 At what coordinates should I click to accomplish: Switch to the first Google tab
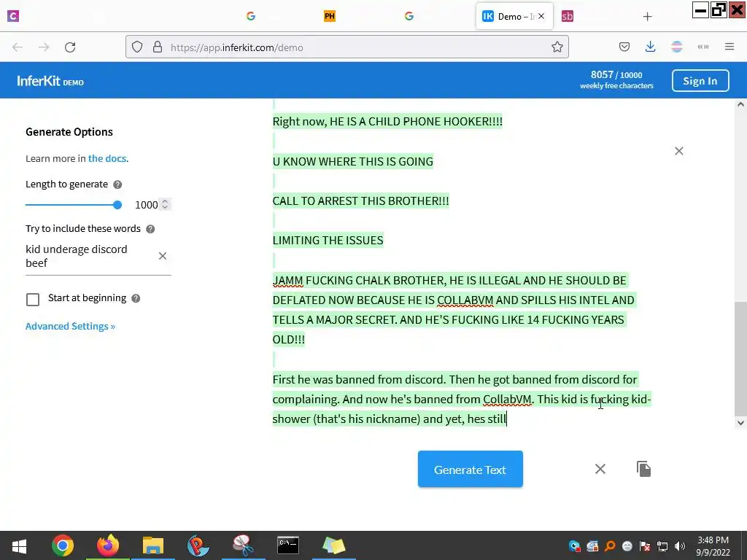click(x=251, y=16)
